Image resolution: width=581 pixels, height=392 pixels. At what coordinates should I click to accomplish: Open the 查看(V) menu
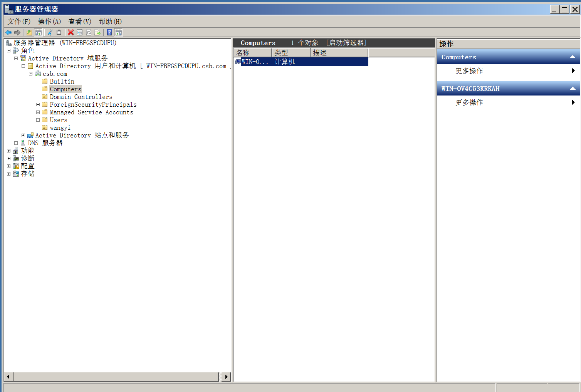point(80,22)
